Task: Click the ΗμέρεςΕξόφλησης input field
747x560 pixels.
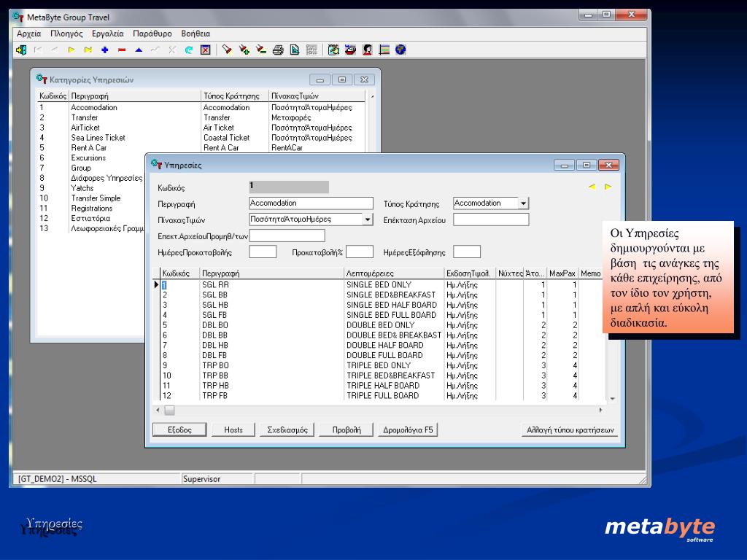Action: point(467,252)
